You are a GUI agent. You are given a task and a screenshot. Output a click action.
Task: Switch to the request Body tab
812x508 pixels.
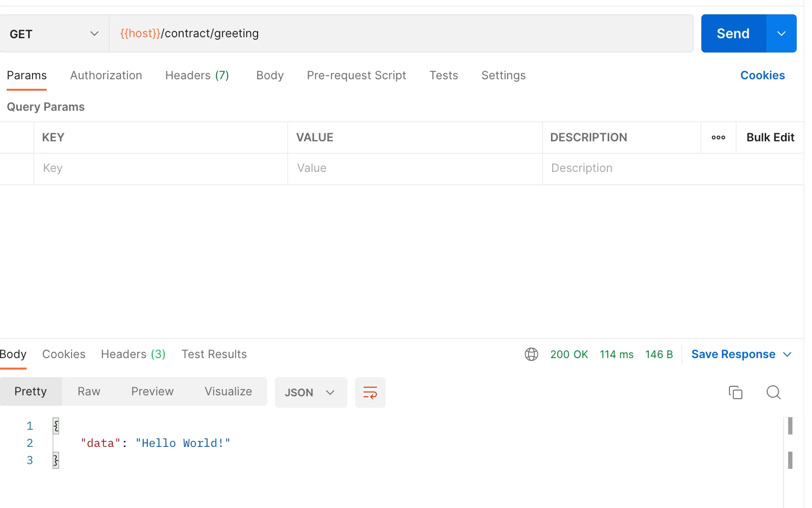coord(270,75)
